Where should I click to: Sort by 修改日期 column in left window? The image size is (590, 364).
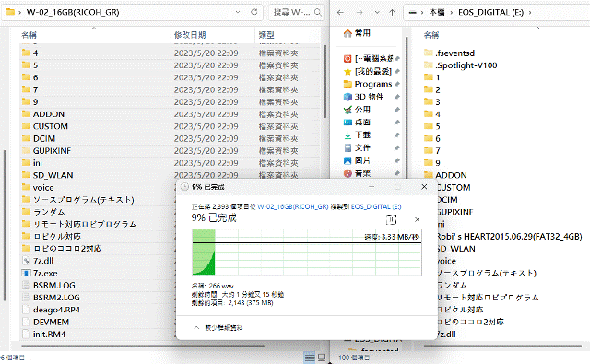(190, 35)
